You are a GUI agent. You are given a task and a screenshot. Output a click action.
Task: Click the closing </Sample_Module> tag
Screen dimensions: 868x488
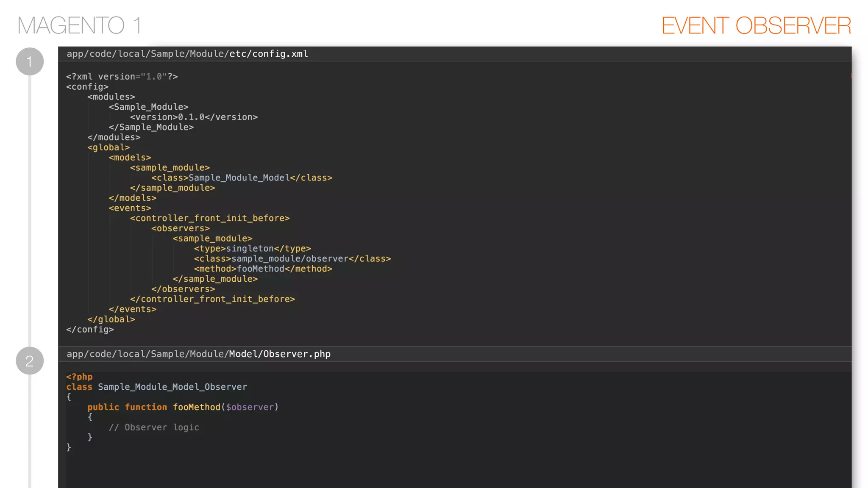point(151,128)
